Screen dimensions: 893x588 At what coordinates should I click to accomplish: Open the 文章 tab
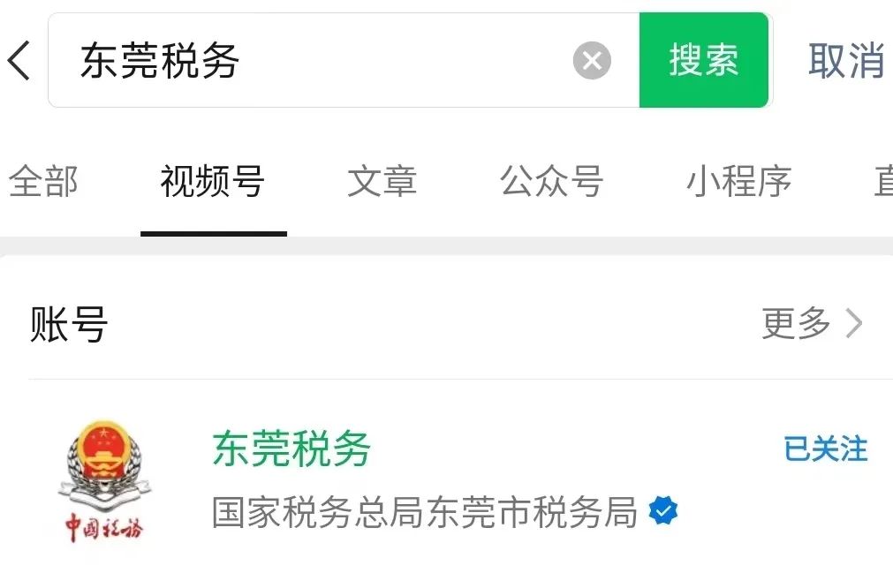click(382, 182)
